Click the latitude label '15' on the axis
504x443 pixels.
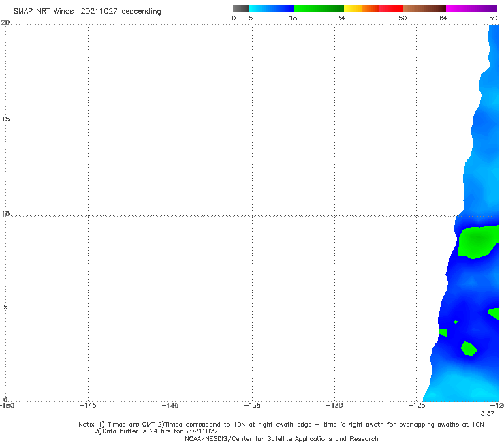pos(5,119)
